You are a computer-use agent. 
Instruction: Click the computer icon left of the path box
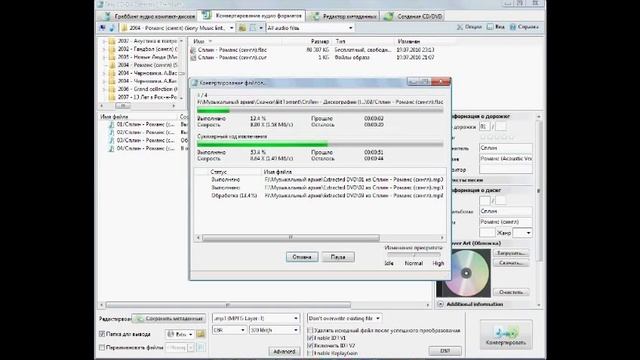point(102,28)
